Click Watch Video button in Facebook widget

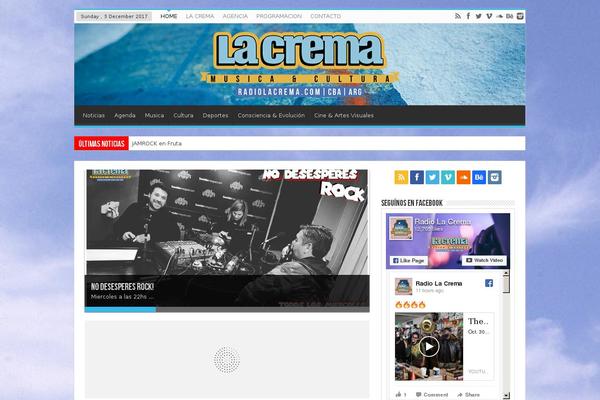tap(484, 260)
